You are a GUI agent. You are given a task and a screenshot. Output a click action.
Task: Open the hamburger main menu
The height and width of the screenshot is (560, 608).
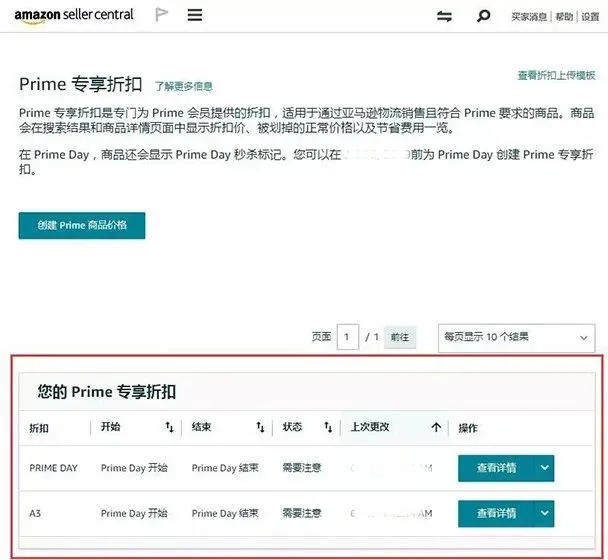click(x=195, y=15)
